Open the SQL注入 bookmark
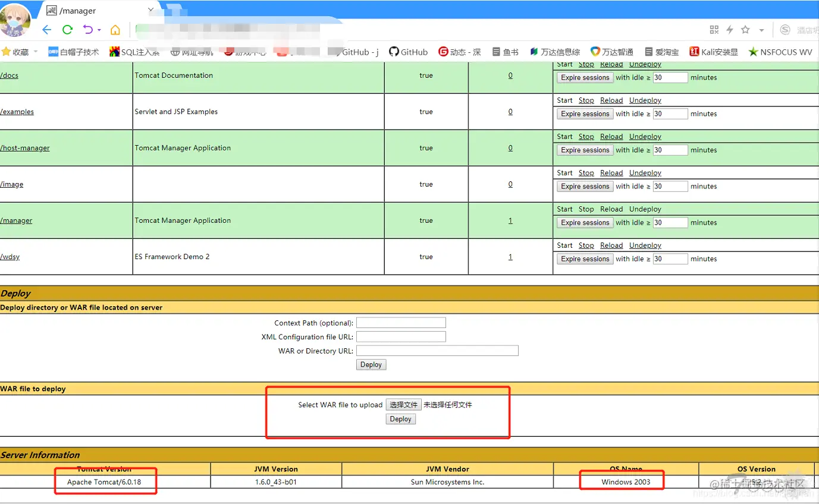819x504 pixels. coord(135,52)
